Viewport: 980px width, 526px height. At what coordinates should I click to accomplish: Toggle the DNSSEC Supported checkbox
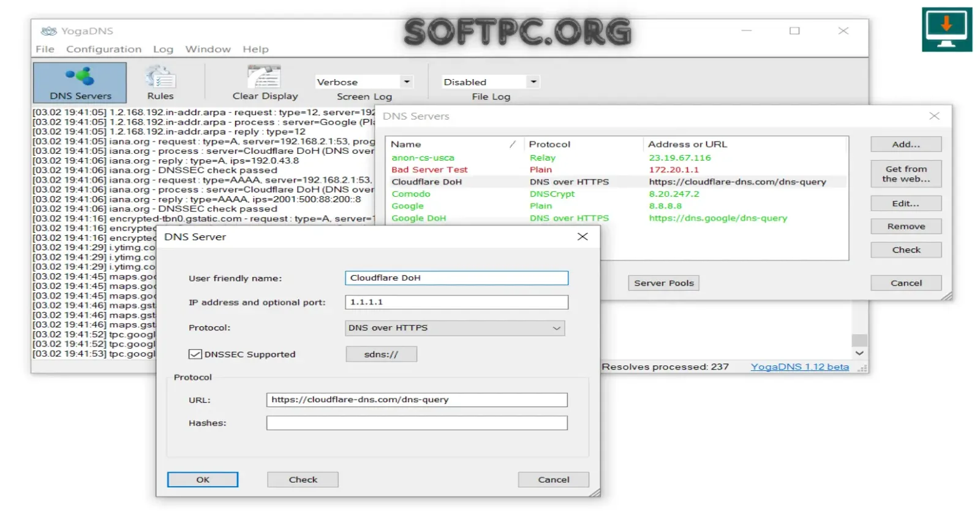[x=195, y=354]
